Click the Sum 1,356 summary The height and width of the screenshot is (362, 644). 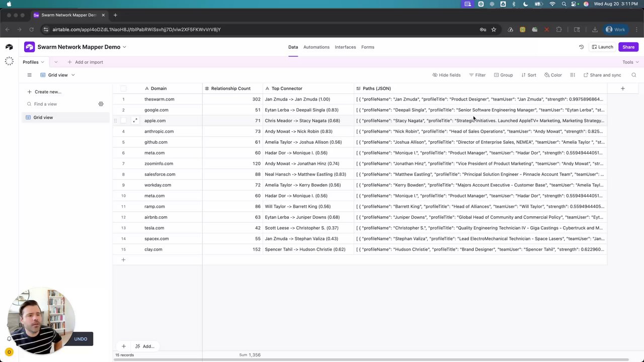click(250, 355)
